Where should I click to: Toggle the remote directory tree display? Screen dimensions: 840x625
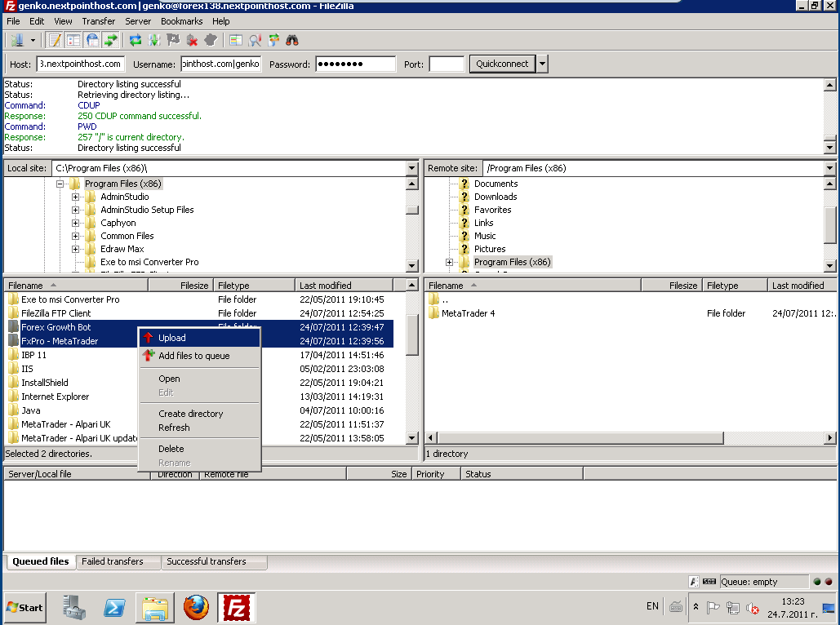tap(92, 40)
